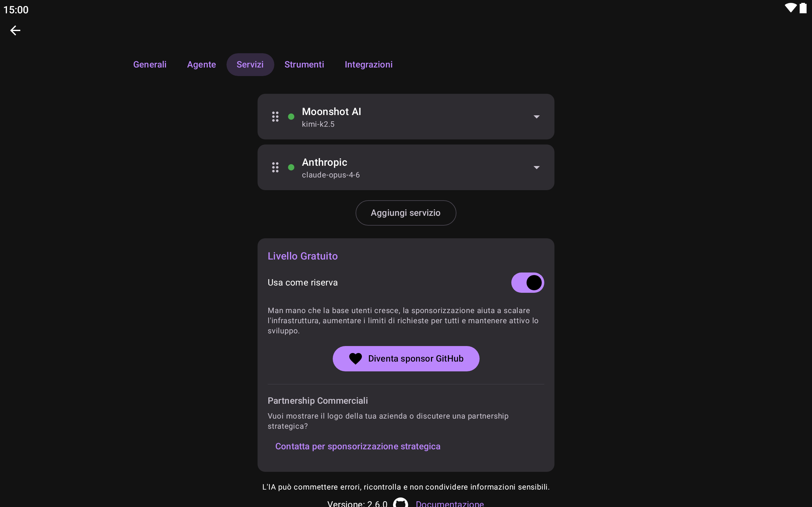Switch to the Generali tab
The height and width of the screenshot is (507, 812).
(150, 64)
